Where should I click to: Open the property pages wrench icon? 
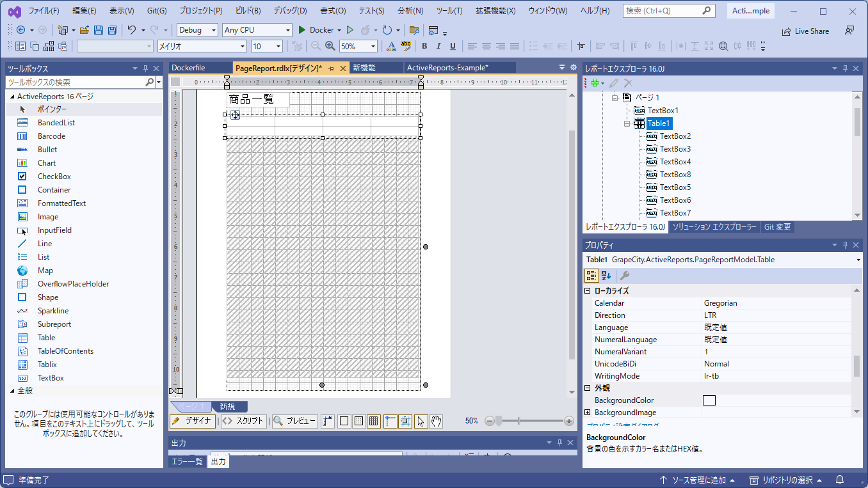(x=625, y=276)
